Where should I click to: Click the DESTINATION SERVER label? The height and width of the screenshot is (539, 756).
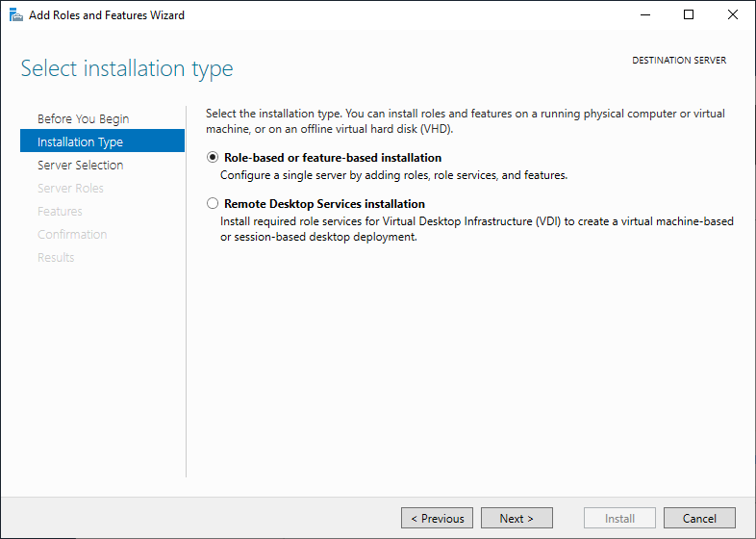[678, 61]
